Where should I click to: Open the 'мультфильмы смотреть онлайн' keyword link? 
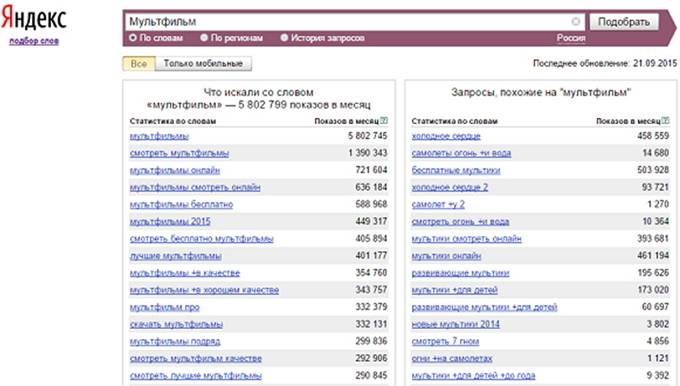(x=195, y=187)
